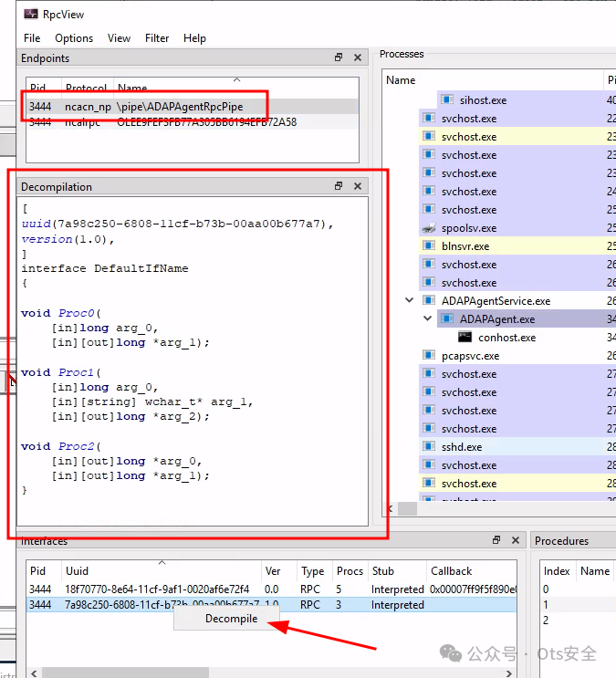Sort interfaces by Uuid column header
This screenshot has width=616, height=678.
[x=162, y=570]
